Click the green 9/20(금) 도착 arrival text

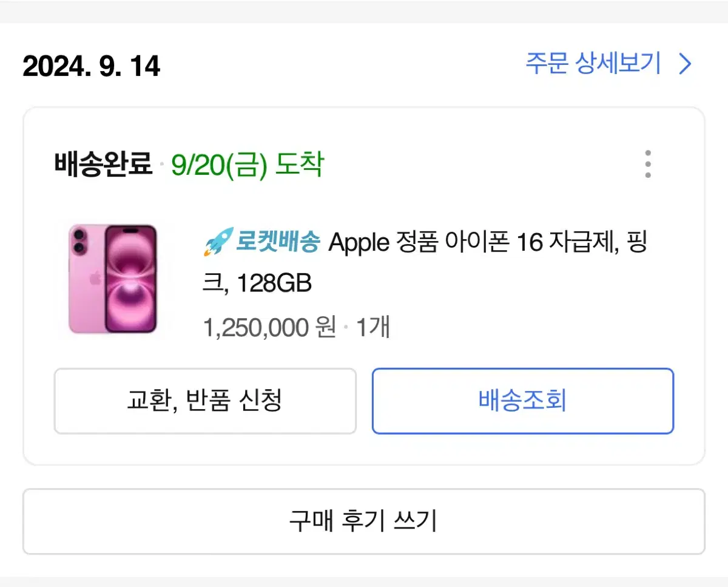point(248,164)
